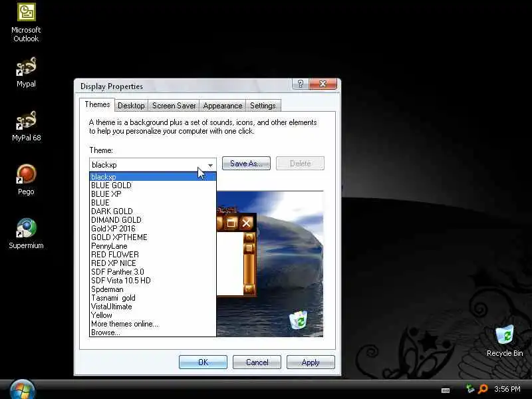The height and width of the screenshot is (399, 532).
Task: Click Recycle Bin icon in theme preview
Action: 298,319
